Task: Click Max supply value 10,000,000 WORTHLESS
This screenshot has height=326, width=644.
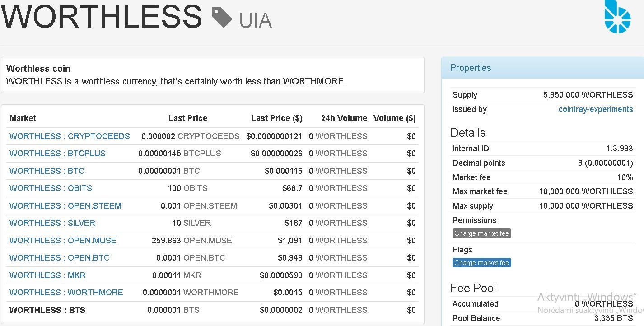Action: [586, 206]
